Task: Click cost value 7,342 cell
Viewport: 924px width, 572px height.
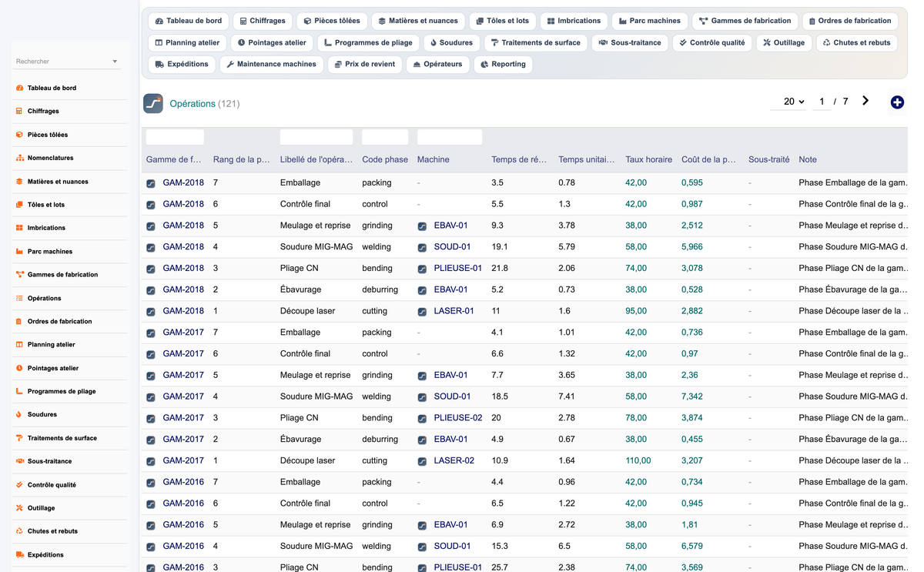Action: (692, 396)
